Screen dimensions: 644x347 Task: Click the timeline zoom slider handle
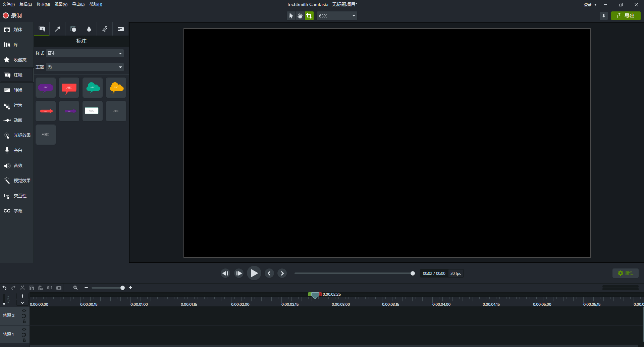pos(123,288)
